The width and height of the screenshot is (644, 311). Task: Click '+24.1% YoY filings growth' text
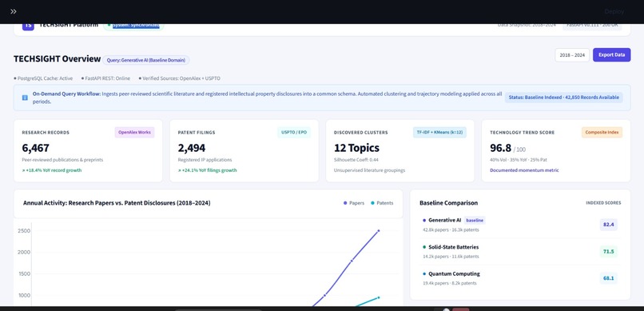tap(208, 170)
